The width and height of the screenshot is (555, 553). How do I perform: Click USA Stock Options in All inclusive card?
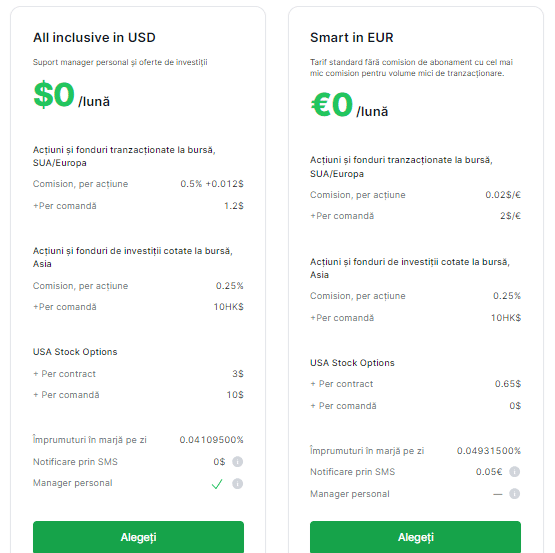tap(75, 352)
